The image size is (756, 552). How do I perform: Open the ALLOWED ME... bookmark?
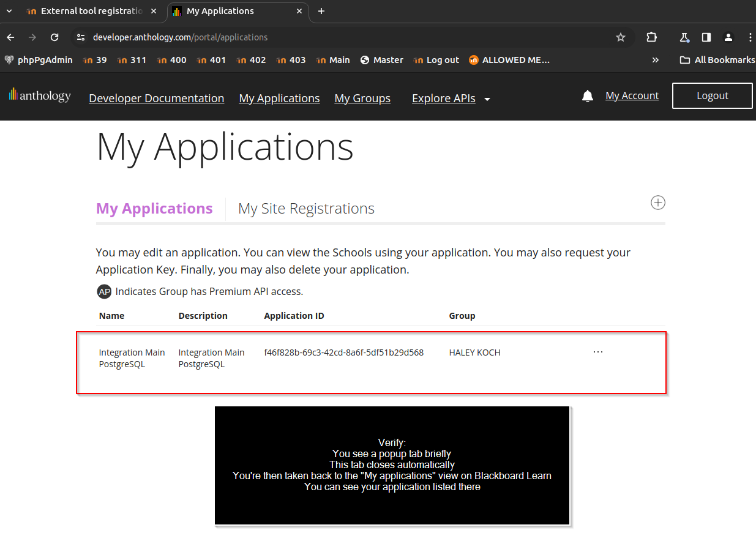(x=509, y=60)
